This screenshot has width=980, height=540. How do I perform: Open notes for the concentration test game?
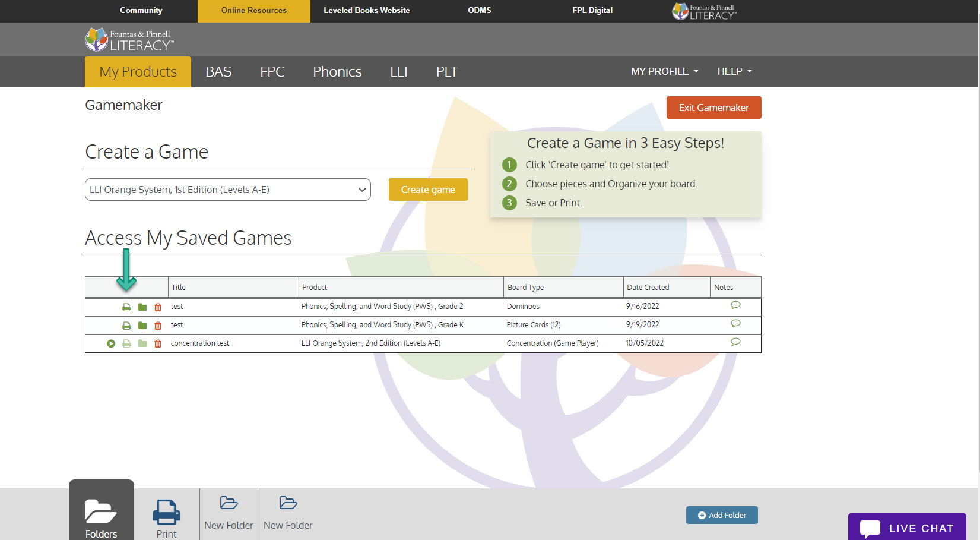[735, 342]
